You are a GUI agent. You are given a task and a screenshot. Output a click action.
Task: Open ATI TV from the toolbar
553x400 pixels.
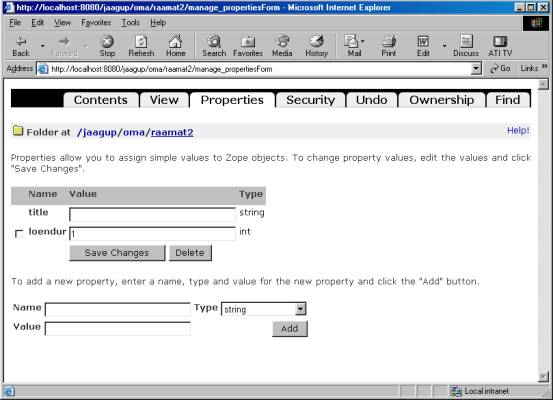500,46
